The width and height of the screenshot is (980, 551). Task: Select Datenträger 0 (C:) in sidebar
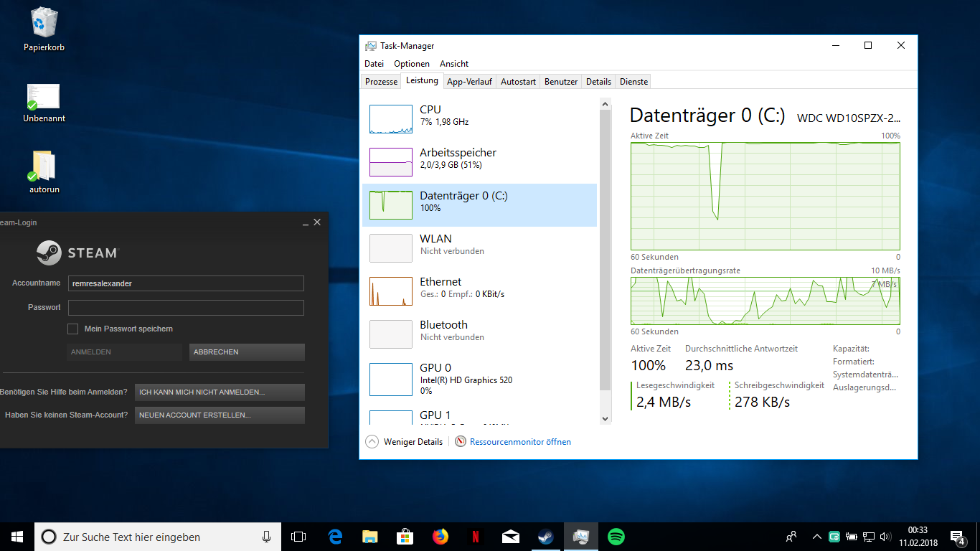(479, 205)
